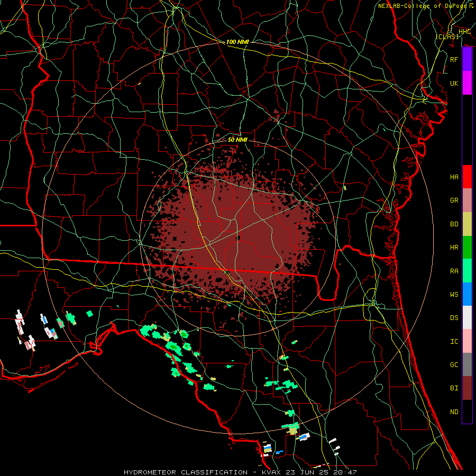Click the HYDROMETEOR CLASSIFICATION KVAX title text
This screenshot has width=476, height=476.
coord(240,472)
